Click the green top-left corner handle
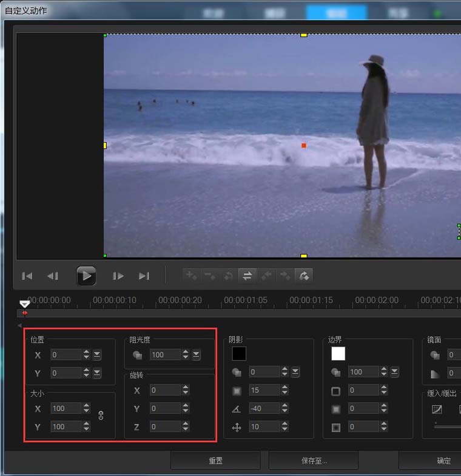Screen dimensions: 461x476 (x=105, y=35)
